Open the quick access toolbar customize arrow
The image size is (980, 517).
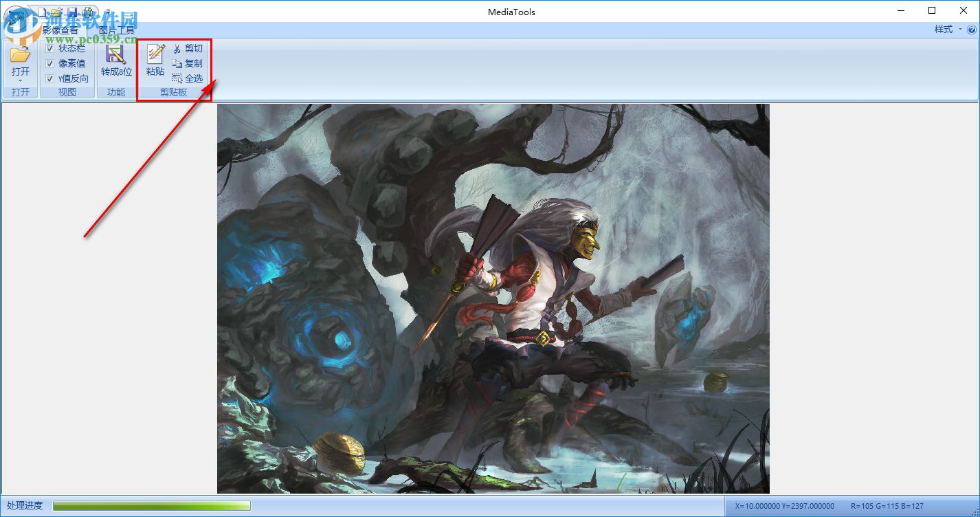108,12
